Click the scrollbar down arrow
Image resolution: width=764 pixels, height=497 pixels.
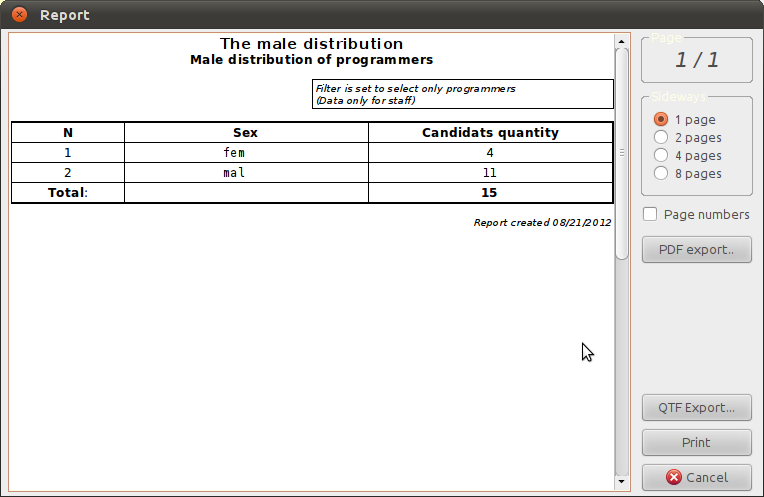tap(622, 482)
